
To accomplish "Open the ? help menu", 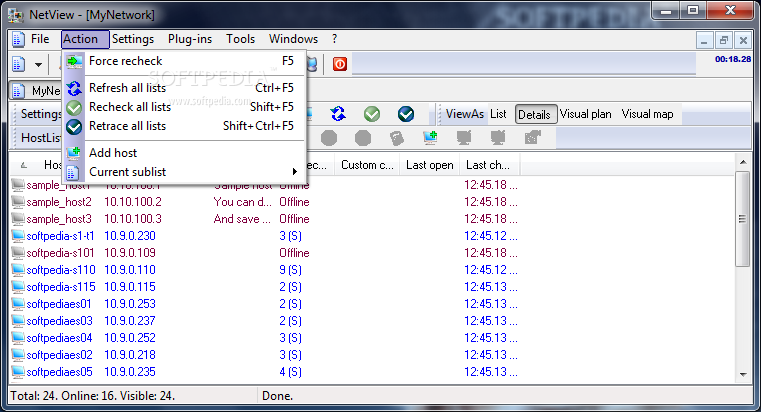I will (x=334, y=39).
